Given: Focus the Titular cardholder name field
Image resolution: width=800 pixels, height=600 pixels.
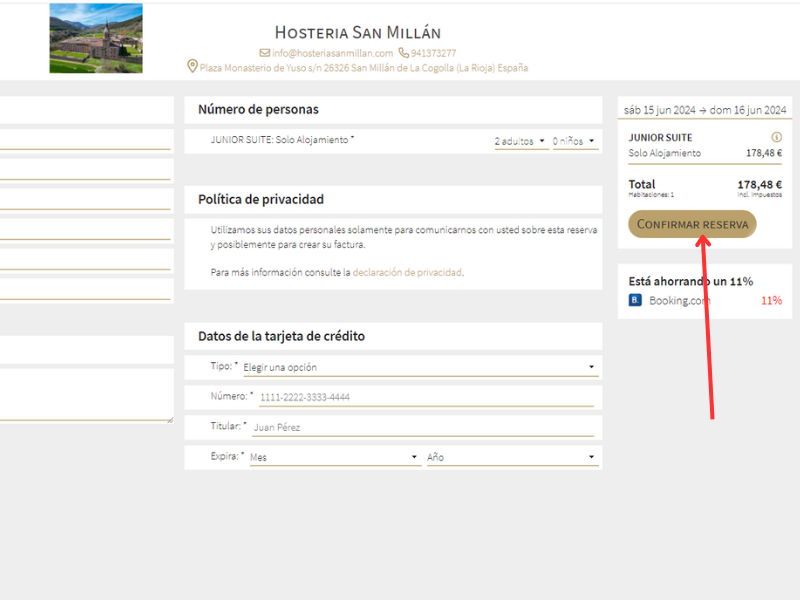Looking at the screenshot, I should tap(425, 428).
